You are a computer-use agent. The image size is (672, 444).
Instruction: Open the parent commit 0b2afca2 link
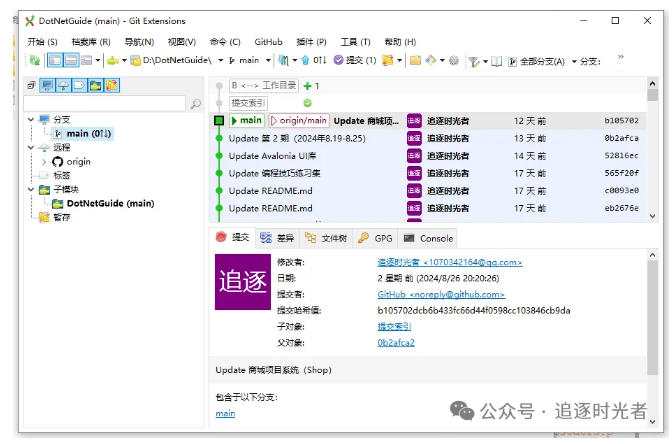pos(396,343)
